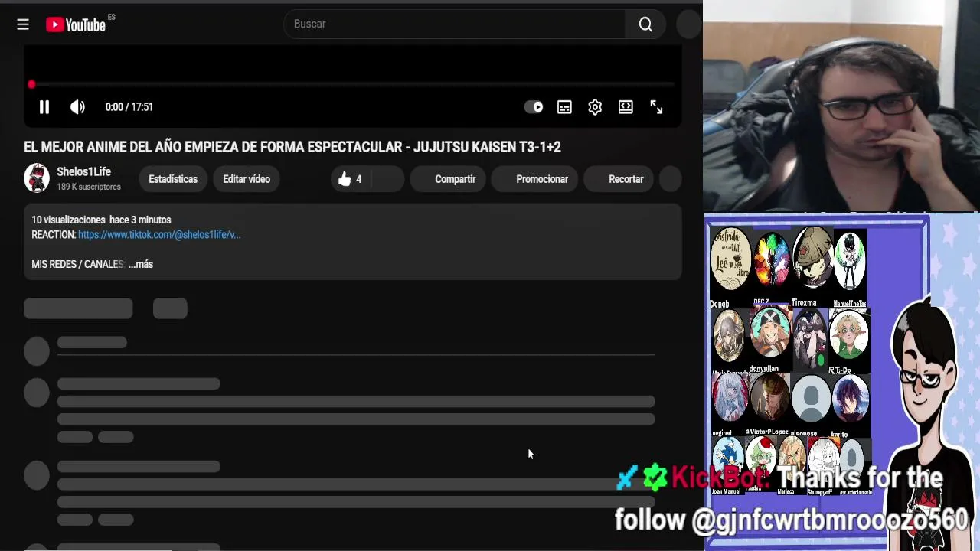980x551 pixels.
Task: Seek on the video progress bar
Action: 352,84
